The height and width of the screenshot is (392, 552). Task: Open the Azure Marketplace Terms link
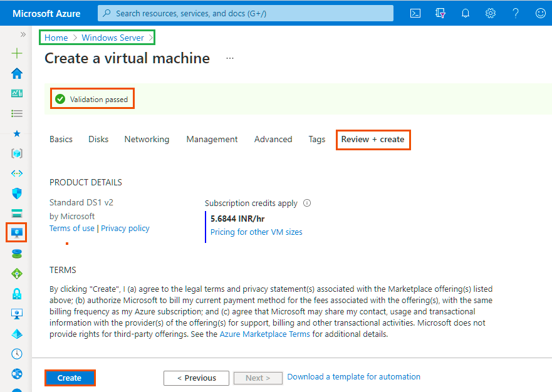[265, 334]
